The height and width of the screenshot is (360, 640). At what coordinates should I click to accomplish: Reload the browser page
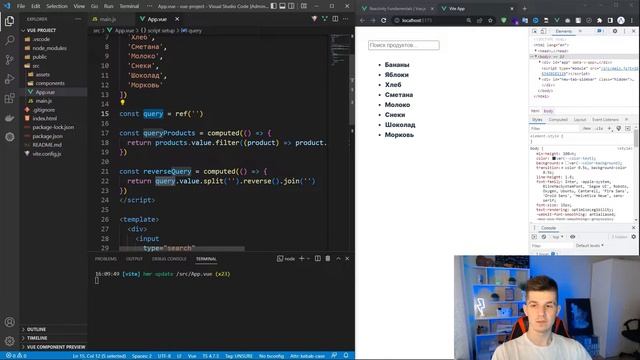384,20
